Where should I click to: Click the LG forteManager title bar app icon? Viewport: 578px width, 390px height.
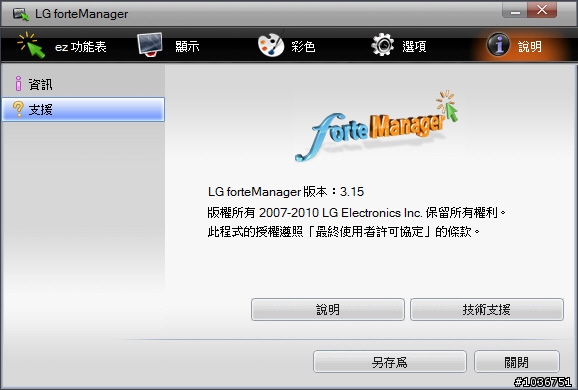21,14
